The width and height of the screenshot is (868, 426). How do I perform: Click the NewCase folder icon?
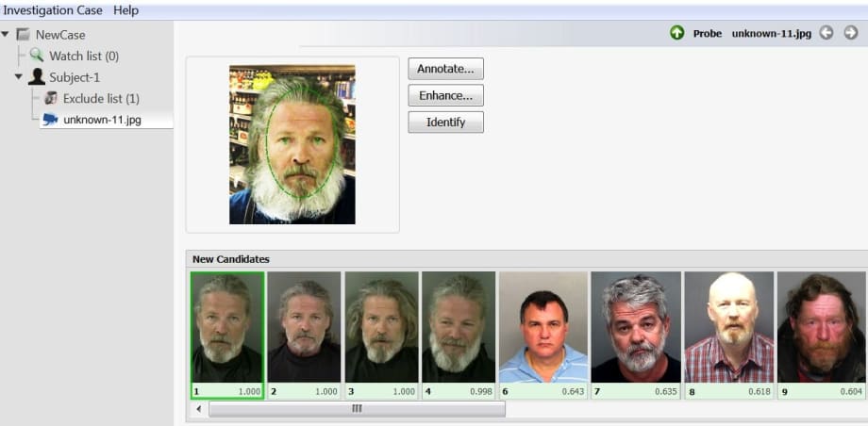tap(23, 35)
